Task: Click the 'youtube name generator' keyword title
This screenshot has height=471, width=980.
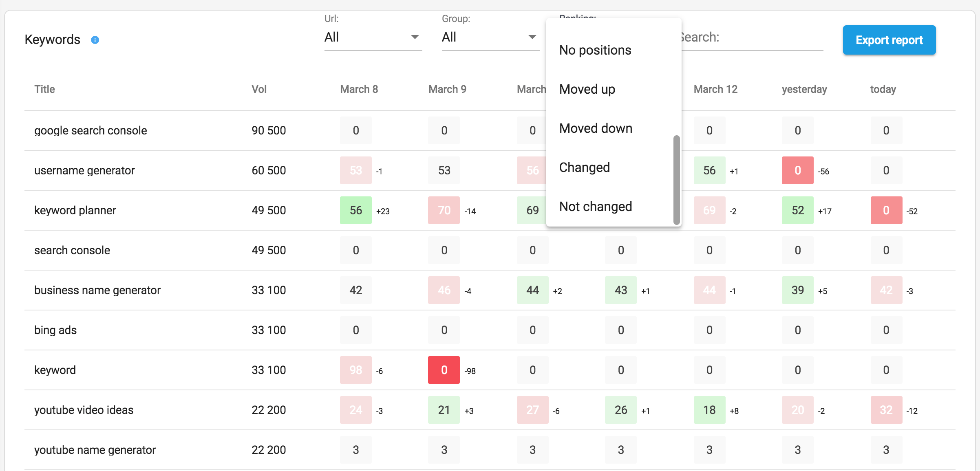Action: pos(95,450)
